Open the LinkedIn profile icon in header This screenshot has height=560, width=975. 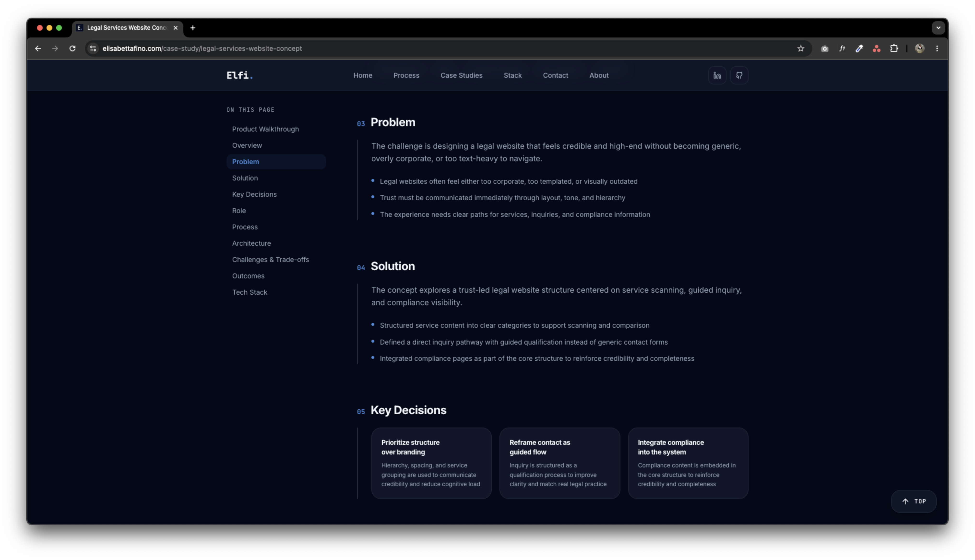click(x=717, y=75)
